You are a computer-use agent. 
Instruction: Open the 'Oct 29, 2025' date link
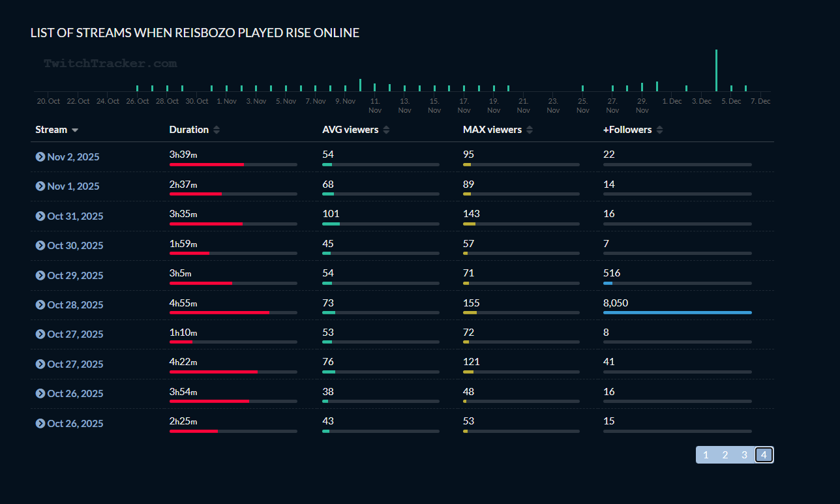[x=76, y=275]
